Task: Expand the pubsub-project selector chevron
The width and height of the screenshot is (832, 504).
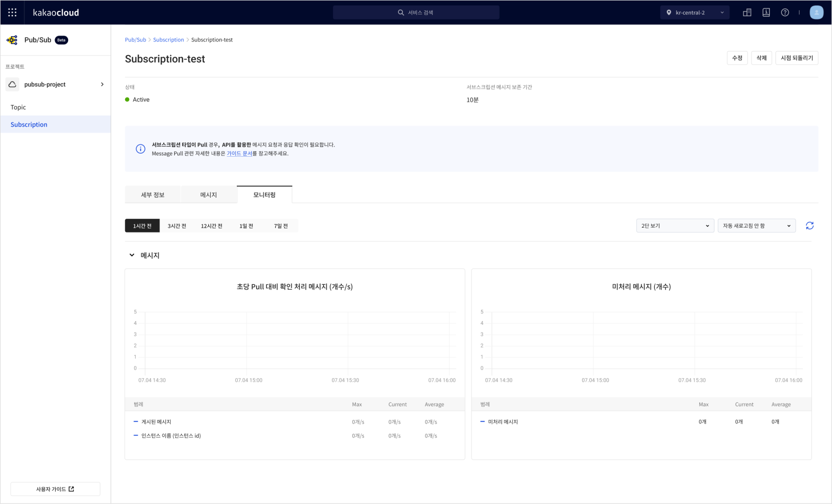Action: pyautogui.click(x=102, y=84)
